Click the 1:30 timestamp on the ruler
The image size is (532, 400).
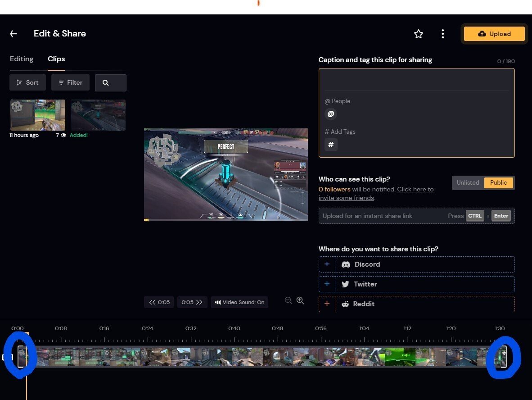pos(500,328)
